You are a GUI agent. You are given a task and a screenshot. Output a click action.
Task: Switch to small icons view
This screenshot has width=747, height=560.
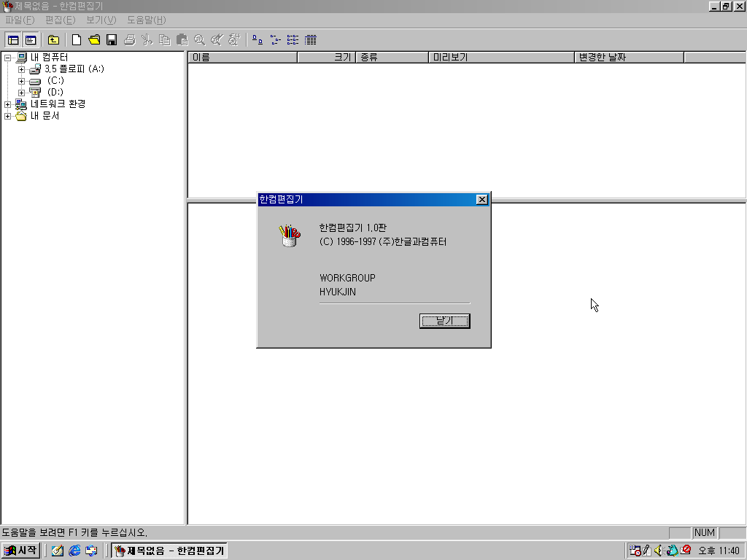click(275, 40)
